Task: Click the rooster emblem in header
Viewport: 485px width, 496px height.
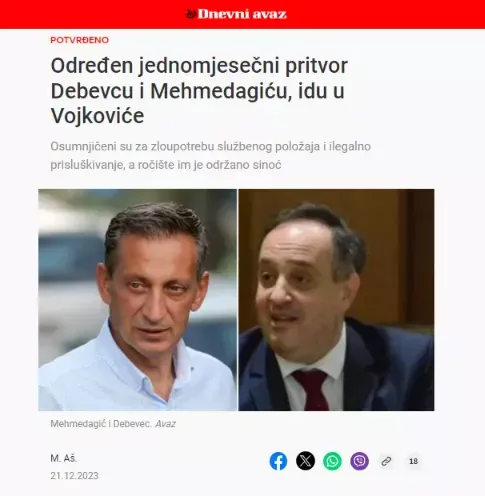Action: click(x=191, y=14)
